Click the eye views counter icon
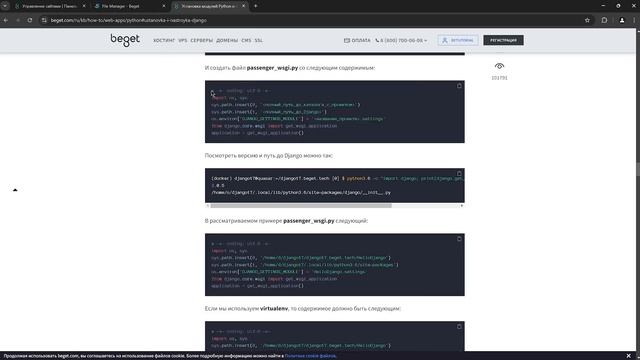640x360 pixels. point(499,66)
